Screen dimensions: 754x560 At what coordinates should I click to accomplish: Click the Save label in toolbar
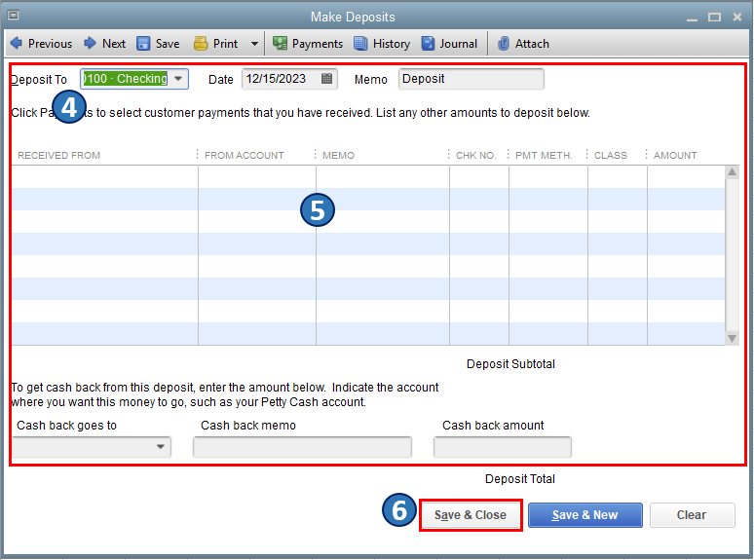point(168,44)
